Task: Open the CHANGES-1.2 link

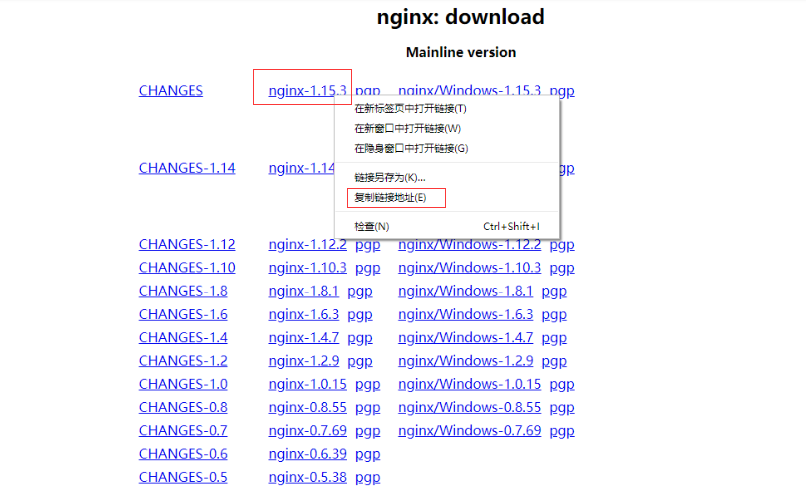Action: click(183, 361)
